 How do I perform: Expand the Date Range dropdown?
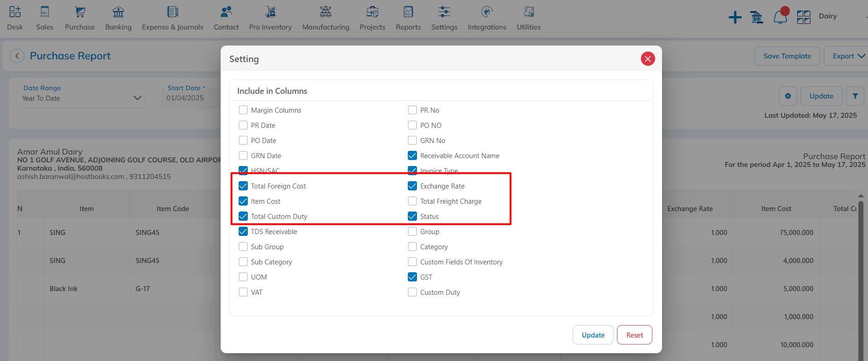(81, 98)
